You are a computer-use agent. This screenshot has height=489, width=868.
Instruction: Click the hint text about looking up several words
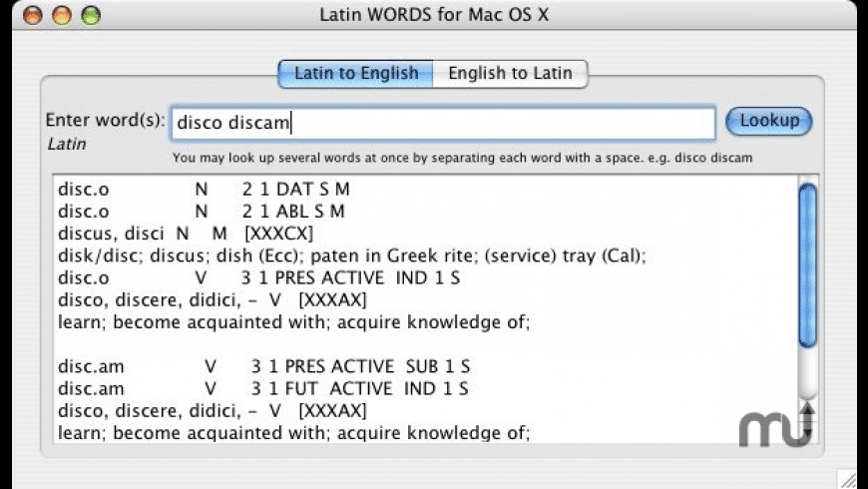pos(462,158)
